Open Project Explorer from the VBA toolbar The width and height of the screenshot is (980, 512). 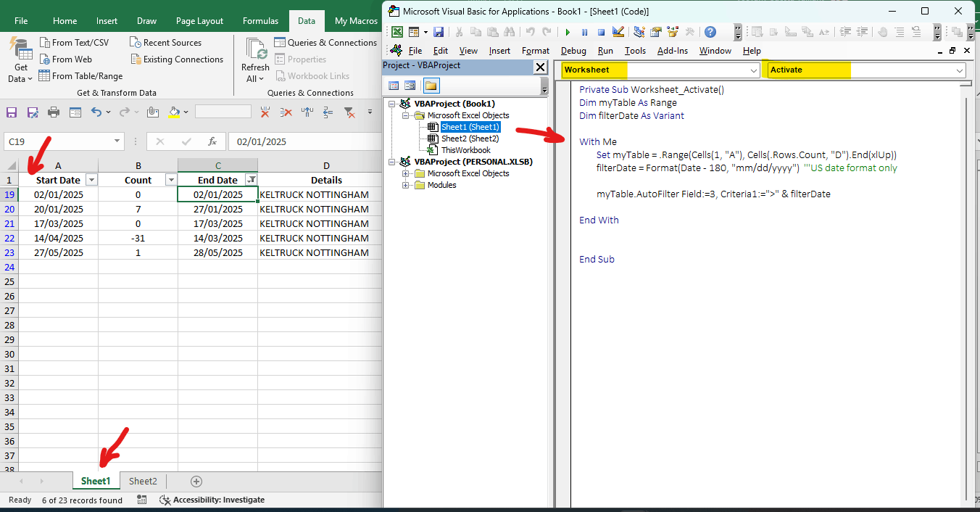(x=639, y=32)
